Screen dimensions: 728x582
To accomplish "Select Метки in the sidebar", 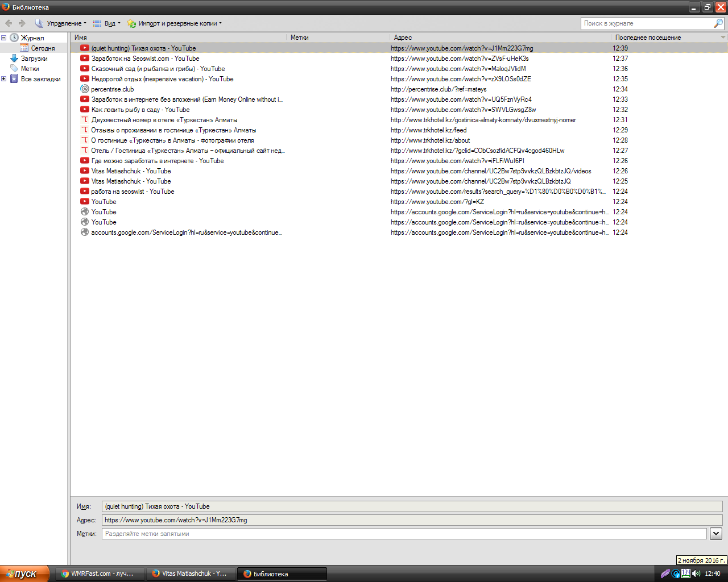I will [x=30, y=69].
